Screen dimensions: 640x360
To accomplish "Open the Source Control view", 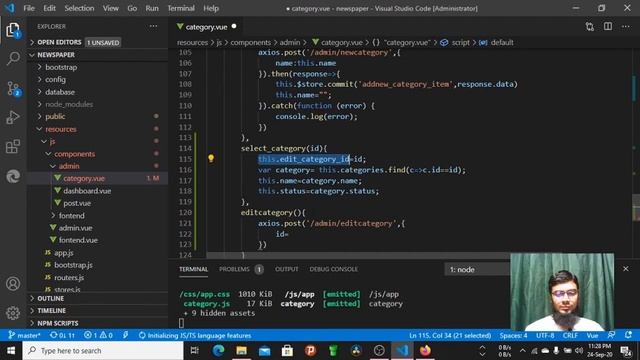I will [x=13, y=88].
